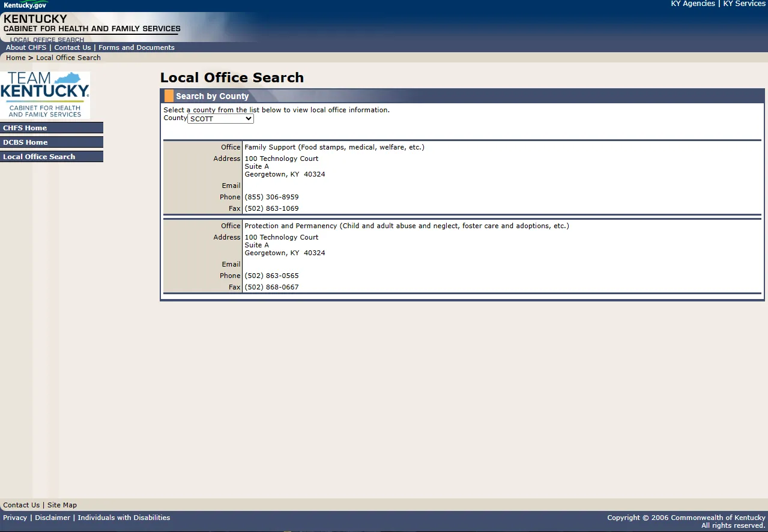The height and width of the screenshot is (532, 768).
Task: Open Contact Us in top navigation
Action: tap(73, 47)
